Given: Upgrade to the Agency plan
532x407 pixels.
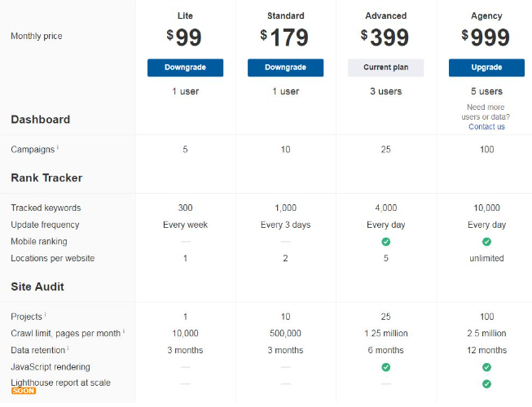Looking at the screenshot, I should pos(486,68).
